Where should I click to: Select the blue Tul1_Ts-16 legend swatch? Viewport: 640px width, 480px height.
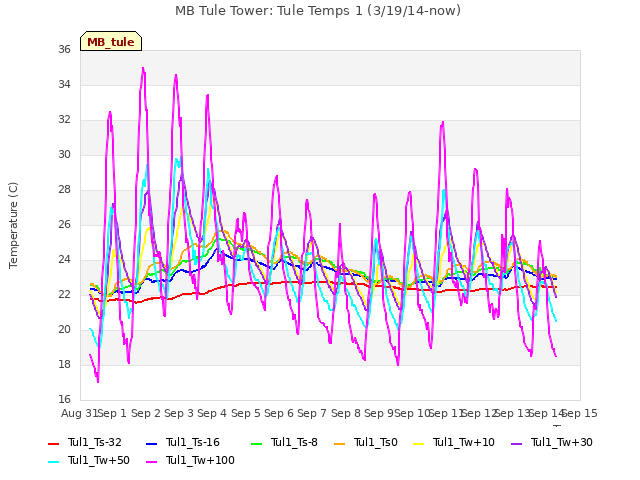pos(151,443)
